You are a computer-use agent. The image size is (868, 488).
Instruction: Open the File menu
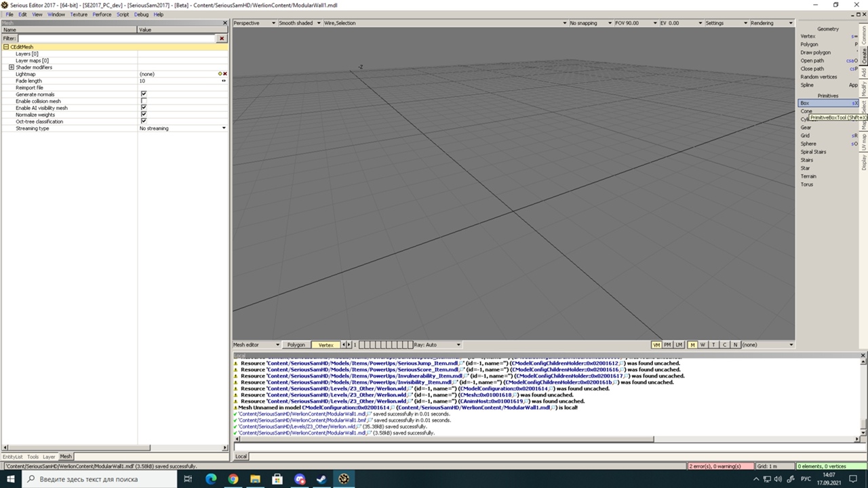[9, 14]
